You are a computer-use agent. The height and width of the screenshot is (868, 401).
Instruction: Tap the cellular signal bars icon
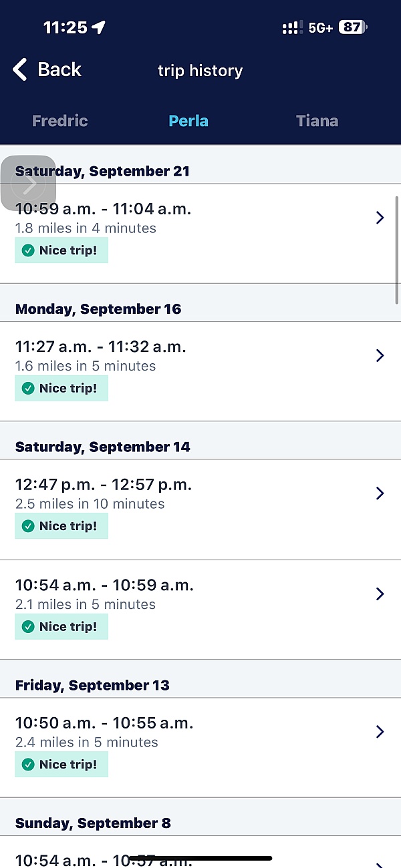(x=292, y=28)
